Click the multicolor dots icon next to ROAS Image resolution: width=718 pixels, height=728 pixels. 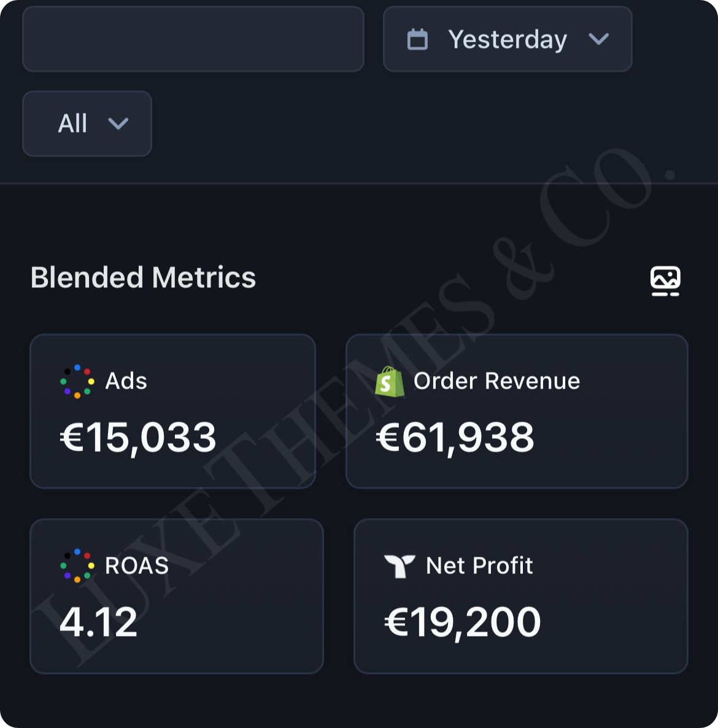(x=77, y=565)
